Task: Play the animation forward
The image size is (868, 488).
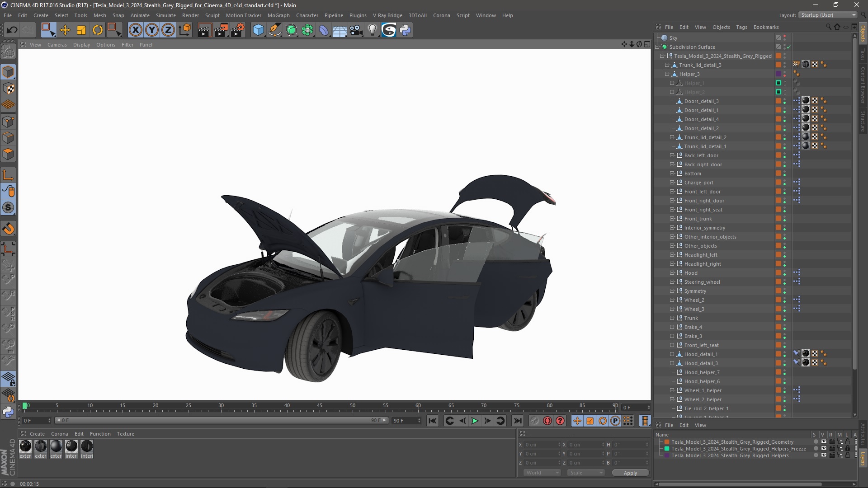Action: click(475, 421)
